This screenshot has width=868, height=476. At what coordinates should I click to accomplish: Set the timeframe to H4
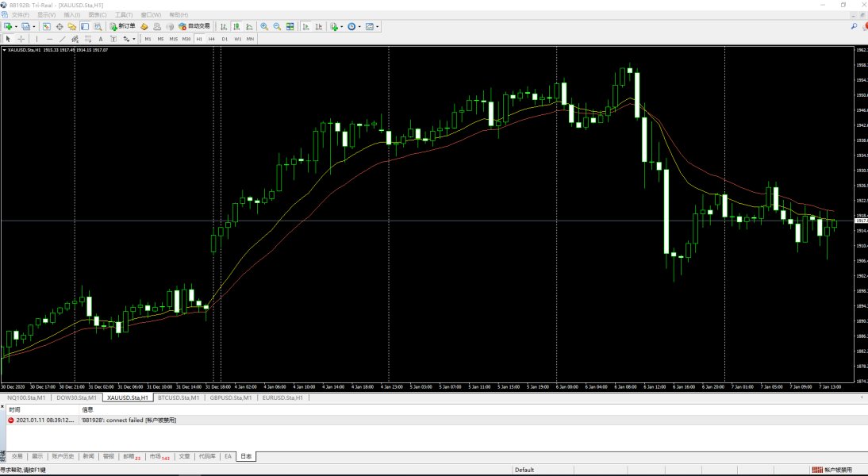(x=212, y=39)
